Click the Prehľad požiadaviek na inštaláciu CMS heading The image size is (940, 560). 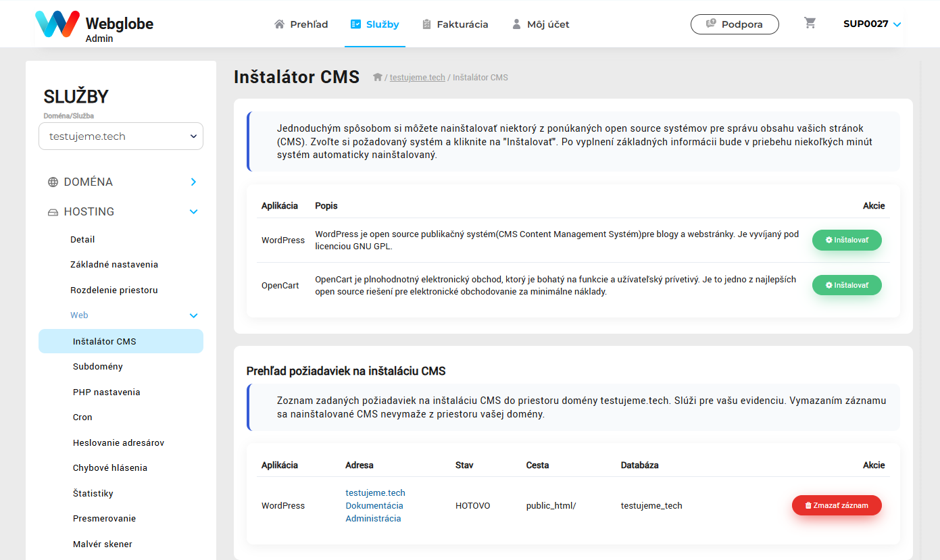(346, 371)
